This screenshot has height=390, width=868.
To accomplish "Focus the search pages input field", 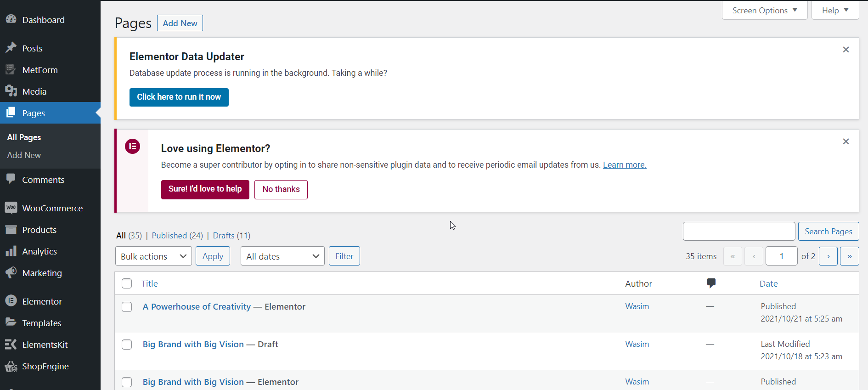I will tap(739, 232).
